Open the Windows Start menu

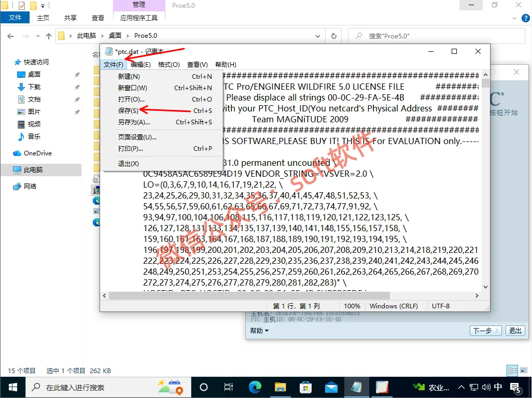coord(12,387)
